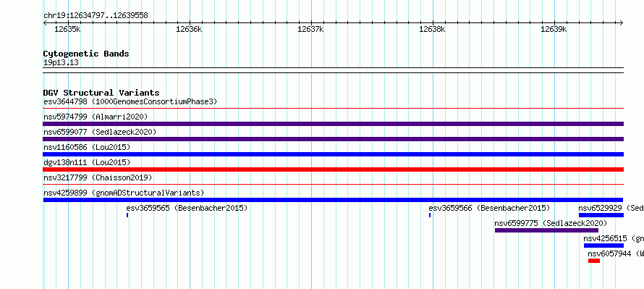Click the small esv3659565 blue variant mark
This screenshot has width=644, height=289.
click(x=127, y=215)
